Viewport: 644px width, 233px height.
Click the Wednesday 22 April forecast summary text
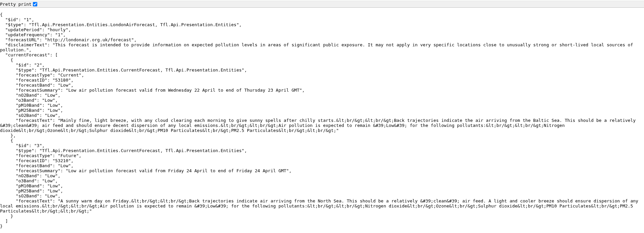coord(185,90)
